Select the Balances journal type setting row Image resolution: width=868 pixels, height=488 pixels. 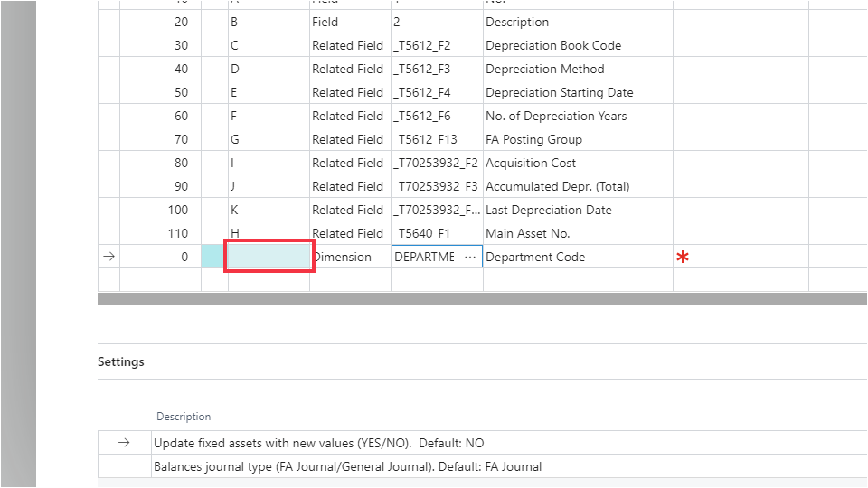348,466
